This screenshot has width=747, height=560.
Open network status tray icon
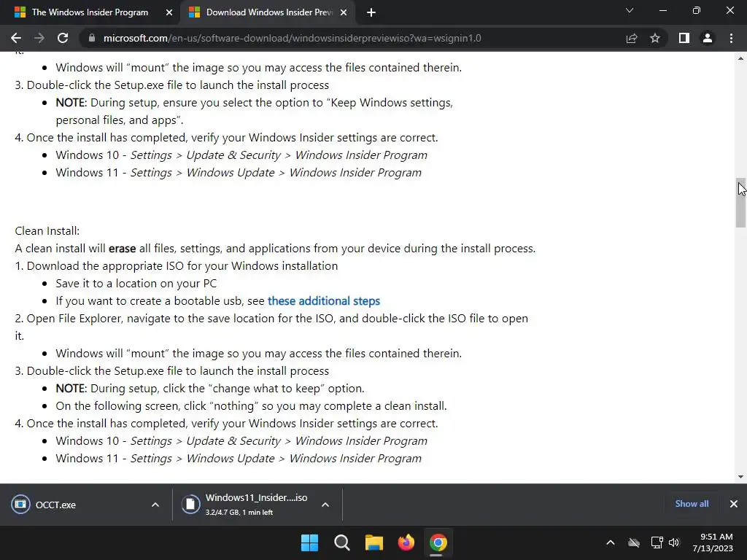point(657,542)
